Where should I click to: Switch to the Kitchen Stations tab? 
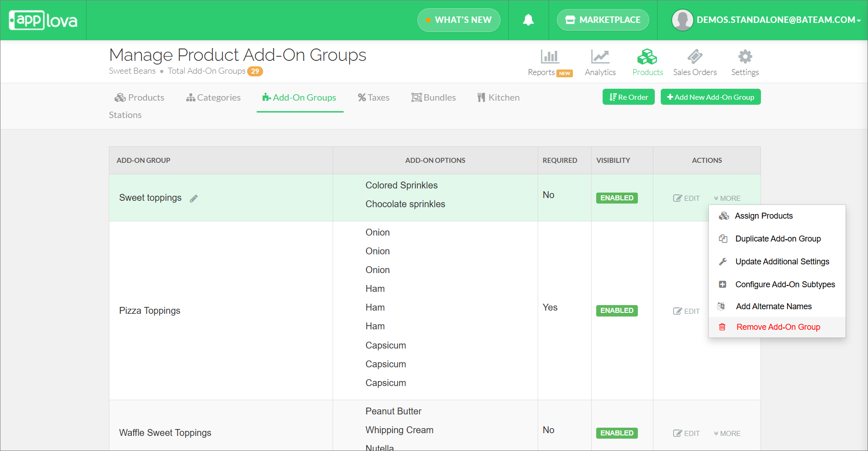point(498,97)
